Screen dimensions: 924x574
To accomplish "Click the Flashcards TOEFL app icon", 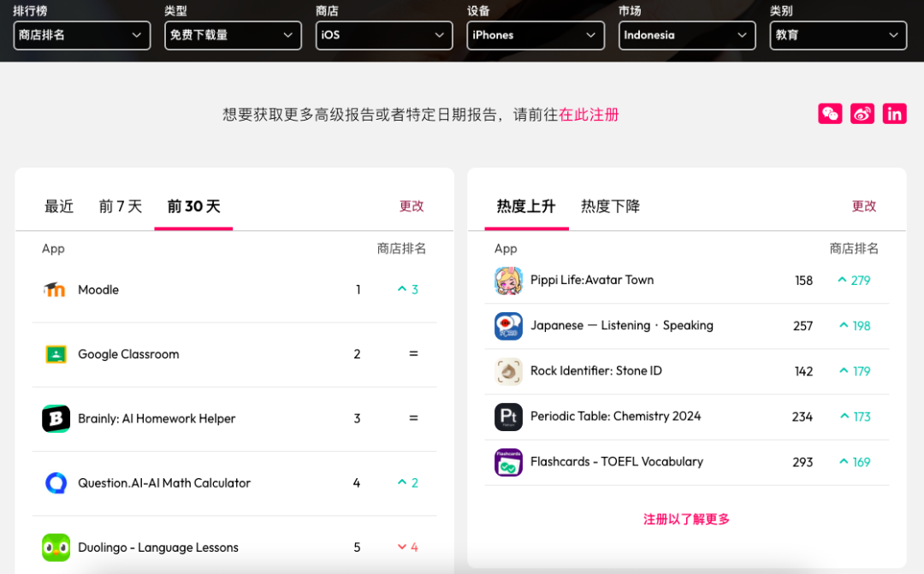I will tap(508, 462).
